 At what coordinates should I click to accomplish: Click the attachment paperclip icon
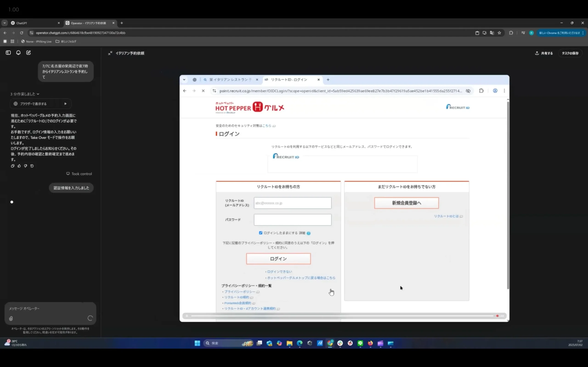[x=11, y=318]
